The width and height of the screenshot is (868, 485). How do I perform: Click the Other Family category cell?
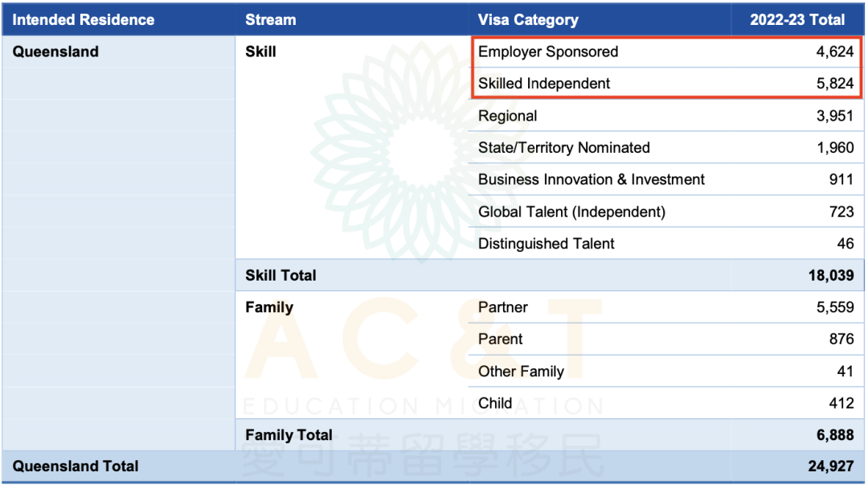521,372
